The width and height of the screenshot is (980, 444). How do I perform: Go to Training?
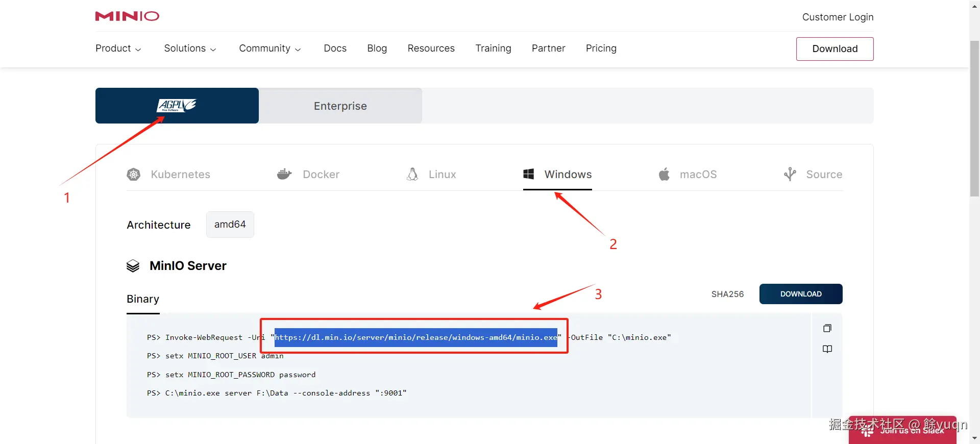pyautogui.click(x=493, y=48)
